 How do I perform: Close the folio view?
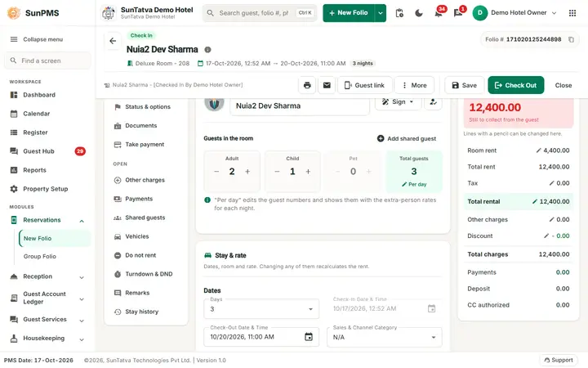coord(563,85)
